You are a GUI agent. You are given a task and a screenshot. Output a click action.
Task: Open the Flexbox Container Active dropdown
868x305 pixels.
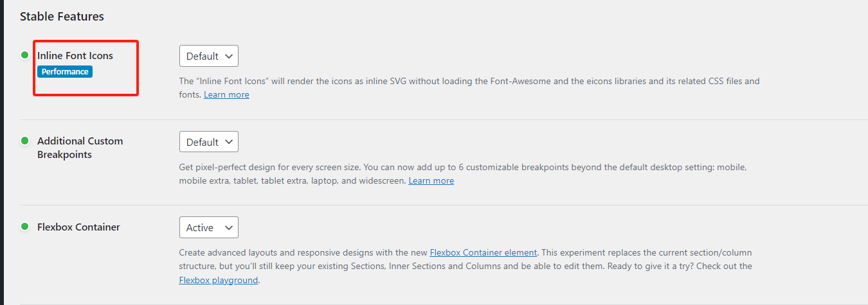coord(209,227)
